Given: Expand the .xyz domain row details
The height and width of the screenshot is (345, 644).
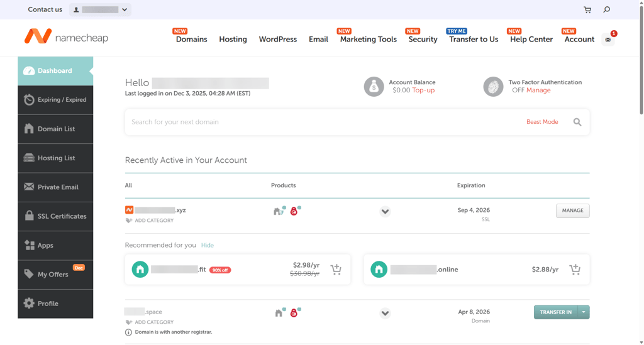Looking at the screenshot, I should click(x=385, y=212).
